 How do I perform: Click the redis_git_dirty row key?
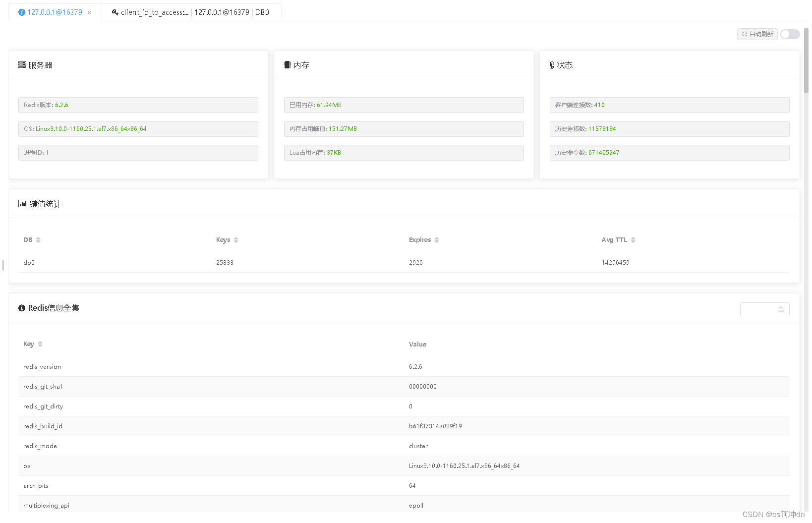click(43, 407)
